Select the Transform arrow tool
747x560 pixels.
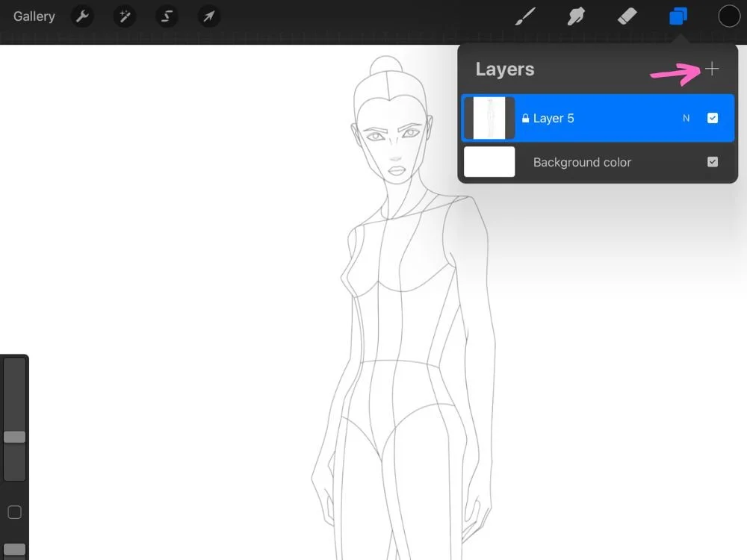tap(208, 16)
